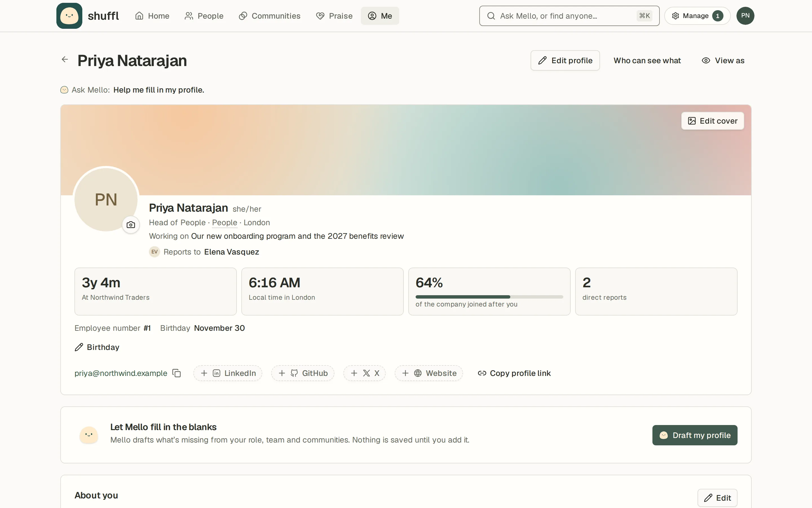Open the Manage menu
812x508 pixels.
[x=697, y=16]
